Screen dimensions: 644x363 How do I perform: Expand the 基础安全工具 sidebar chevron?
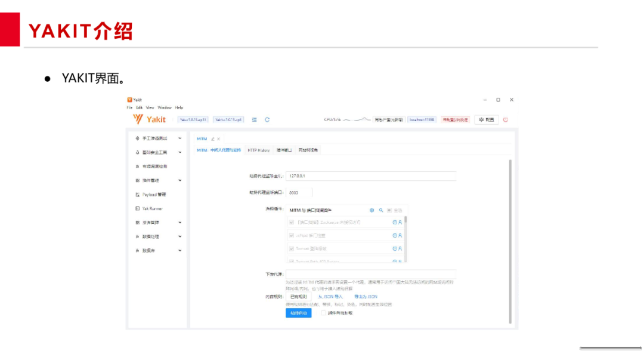180,152
